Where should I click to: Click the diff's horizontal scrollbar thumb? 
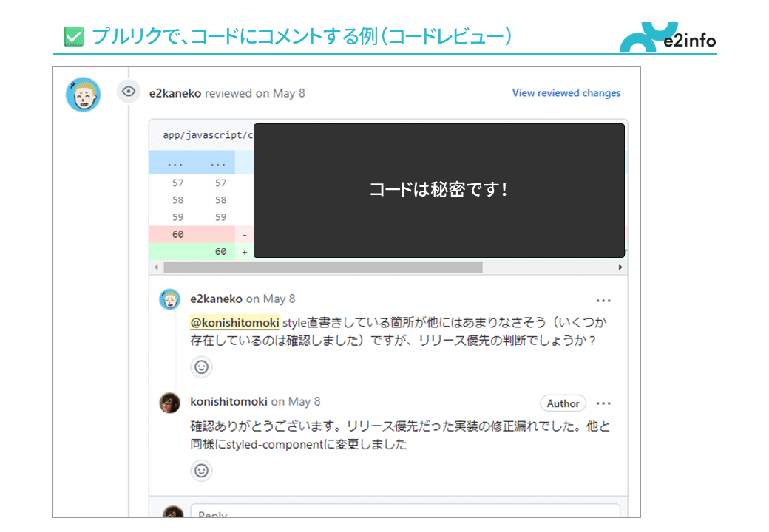point(322,267)
